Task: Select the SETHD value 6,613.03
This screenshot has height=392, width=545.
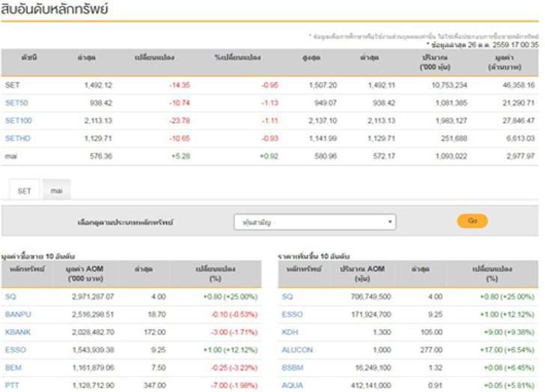Action: [520, 138]
